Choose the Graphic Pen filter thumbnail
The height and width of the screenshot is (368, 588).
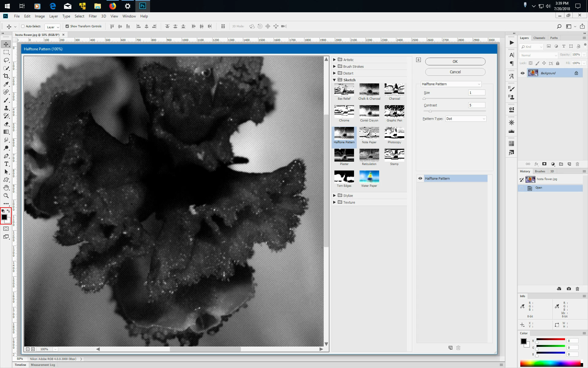click(x=394, y=112)
